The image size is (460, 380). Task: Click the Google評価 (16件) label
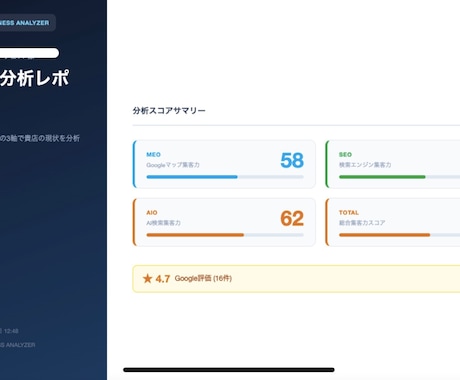click(x=203, y=278)
